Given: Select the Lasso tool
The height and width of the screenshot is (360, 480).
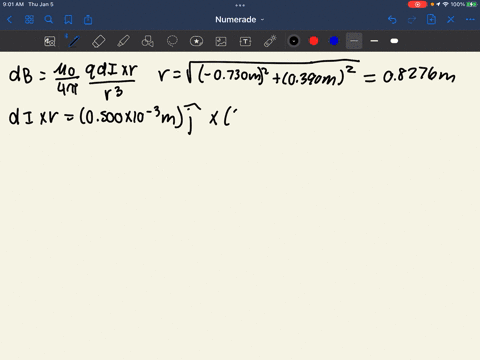Looking at the screenshot, I should pos(172,41).
